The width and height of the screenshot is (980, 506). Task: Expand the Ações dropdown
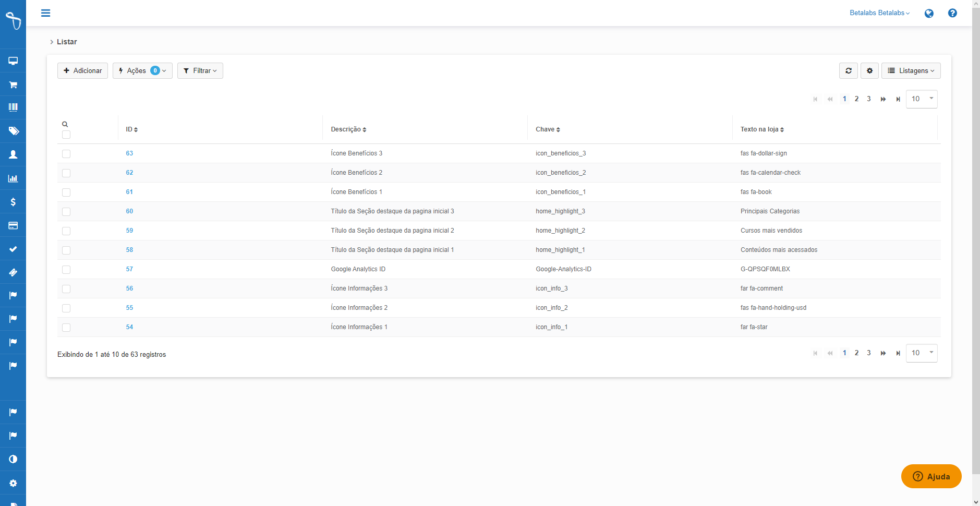pyautogui.click(x=142, y=71)
